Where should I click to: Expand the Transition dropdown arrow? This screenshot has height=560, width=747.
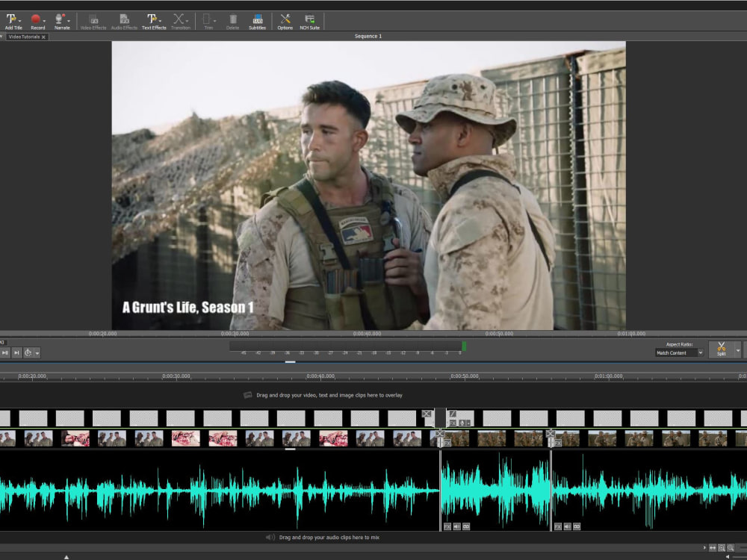187,21
